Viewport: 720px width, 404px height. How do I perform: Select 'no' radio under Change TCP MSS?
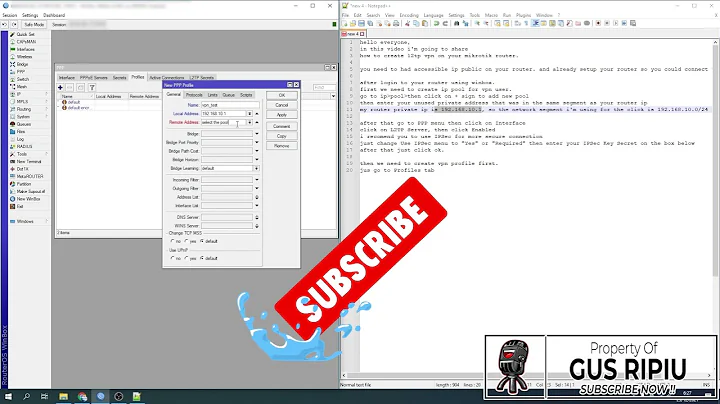pyautogui.click(x=173, y=241)
